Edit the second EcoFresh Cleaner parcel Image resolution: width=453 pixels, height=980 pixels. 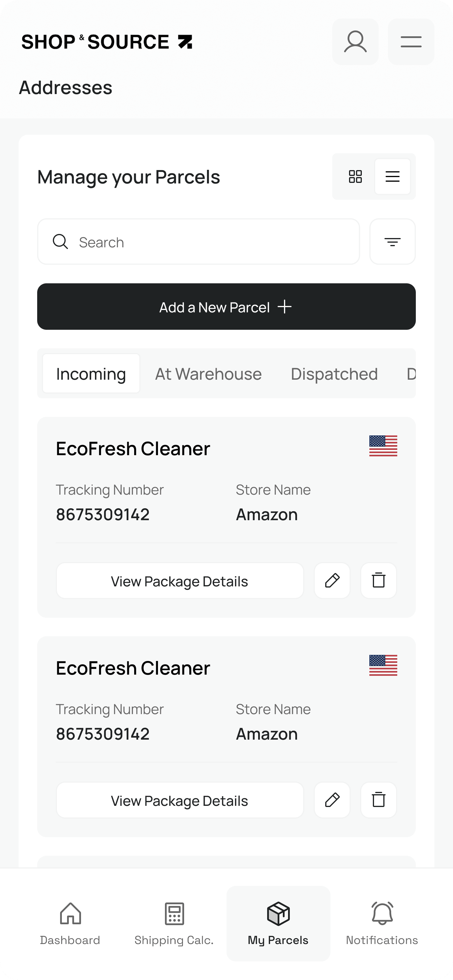[332, 800]
